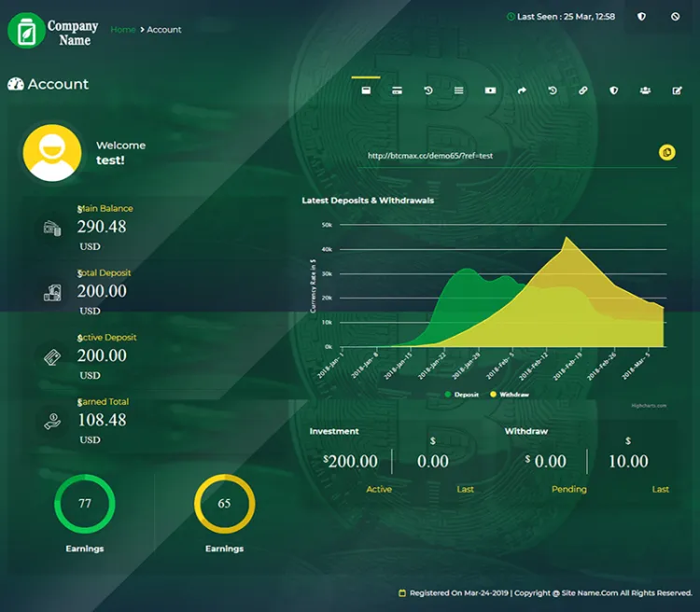Click the Active investment amount $200.00

(350, 461)
